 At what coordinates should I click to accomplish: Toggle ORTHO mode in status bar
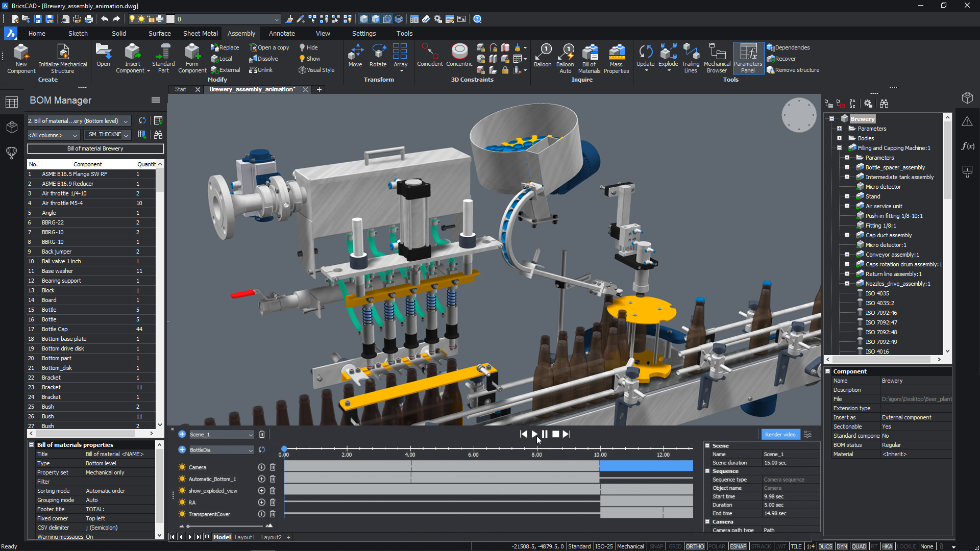[695, 546]
